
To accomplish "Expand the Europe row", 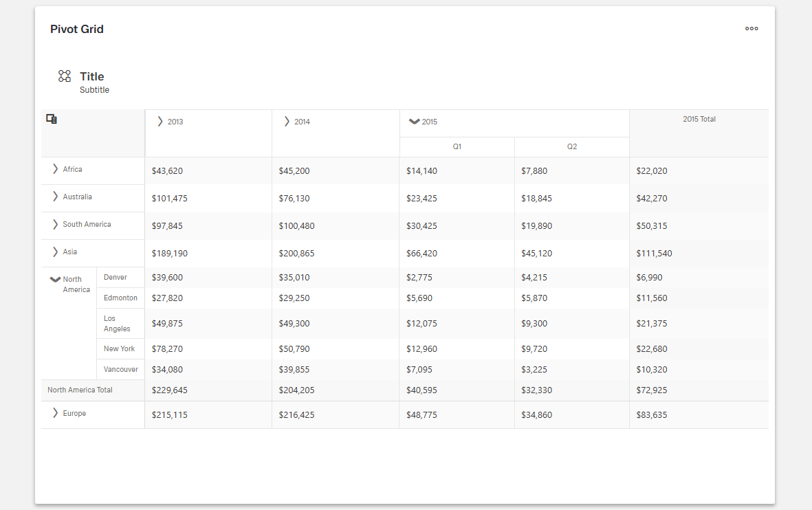I will tap(56, 413).
